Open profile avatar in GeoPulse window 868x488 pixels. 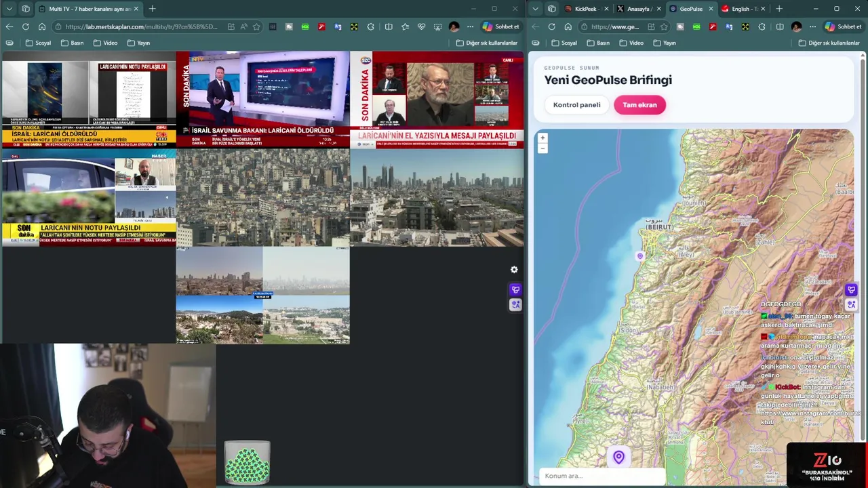click(x=796, y=26)
